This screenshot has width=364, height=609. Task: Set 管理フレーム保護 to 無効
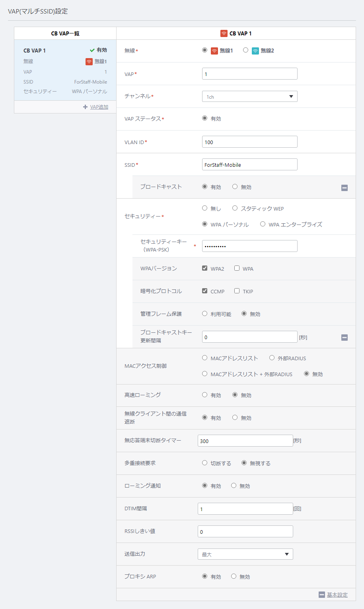tap(244, 314)
